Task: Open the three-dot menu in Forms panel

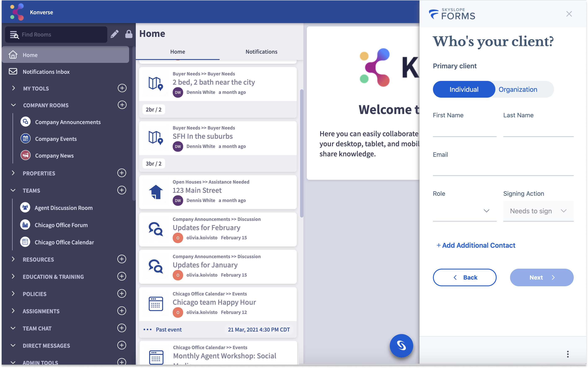Action: click(567, 354)
